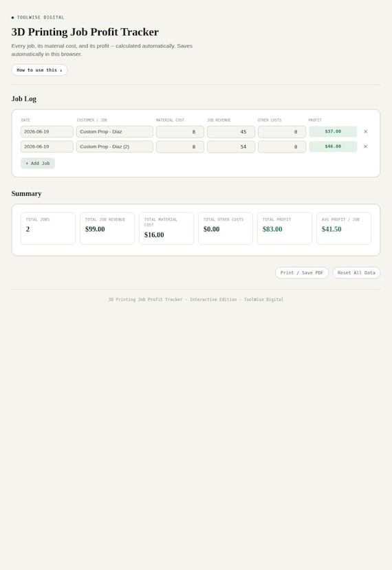This screenshot has width=392, height=570.
Task: Edit date field of Custom Prop - Diaz (2) row
Action: (x=47, y=146)
